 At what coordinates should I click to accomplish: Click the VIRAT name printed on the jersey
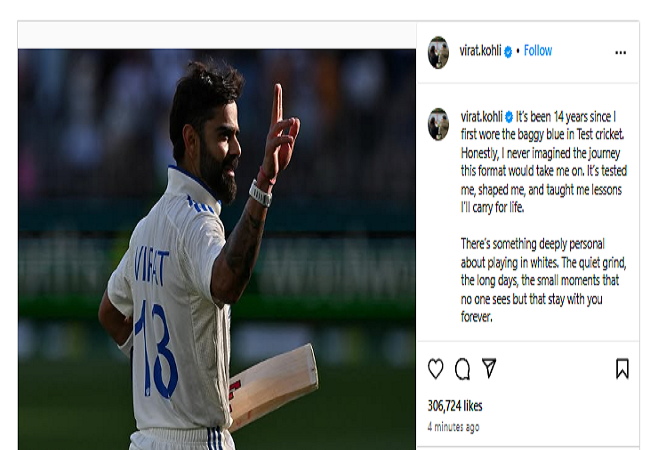pos(152,265)
